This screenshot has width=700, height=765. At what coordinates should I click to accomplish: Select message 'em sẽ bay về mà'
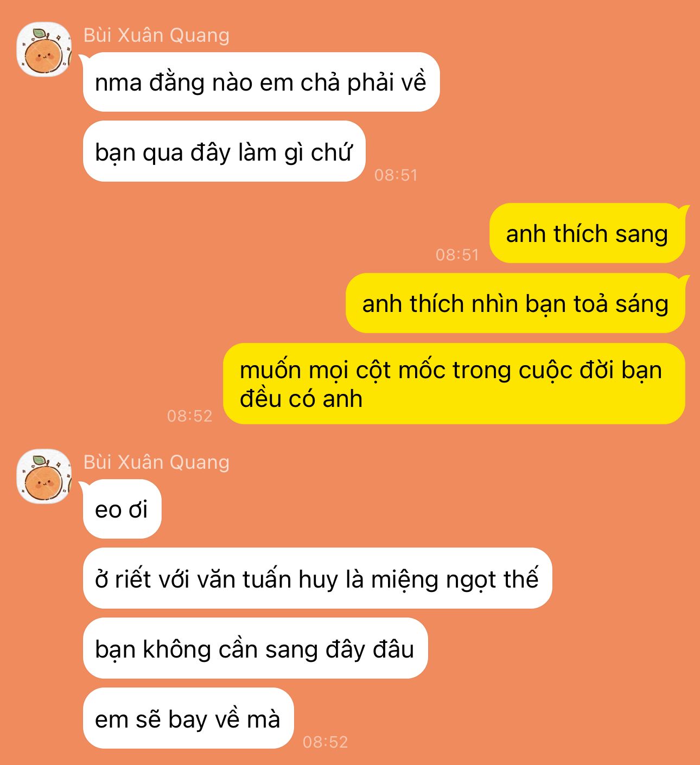click(x=188, y=718)
